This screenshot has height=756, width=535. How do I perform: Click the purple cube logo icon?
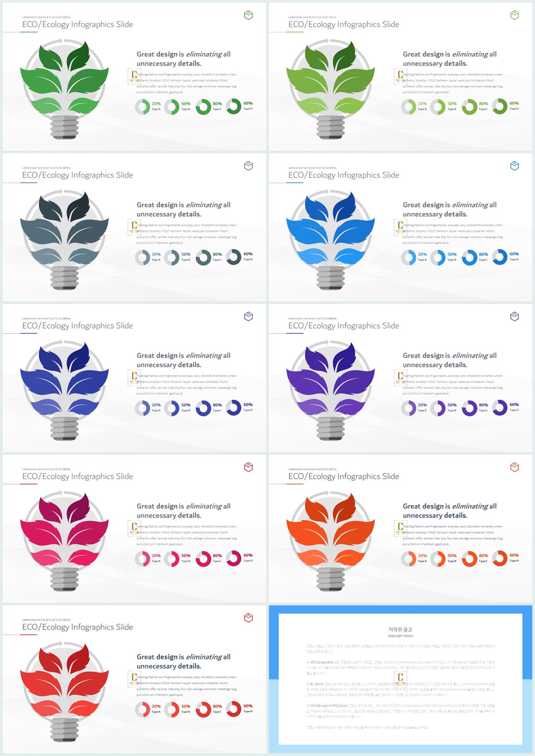(x=515, y=317)
